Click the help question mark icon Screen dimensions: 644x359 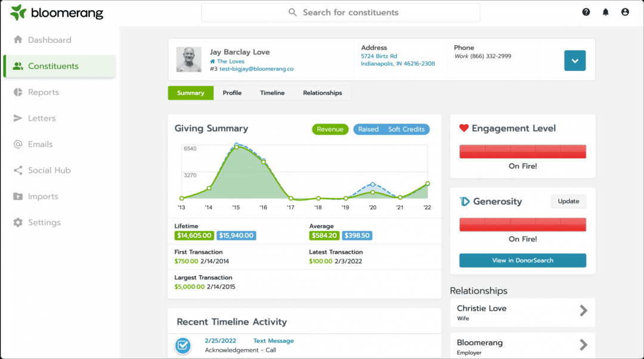586,12
